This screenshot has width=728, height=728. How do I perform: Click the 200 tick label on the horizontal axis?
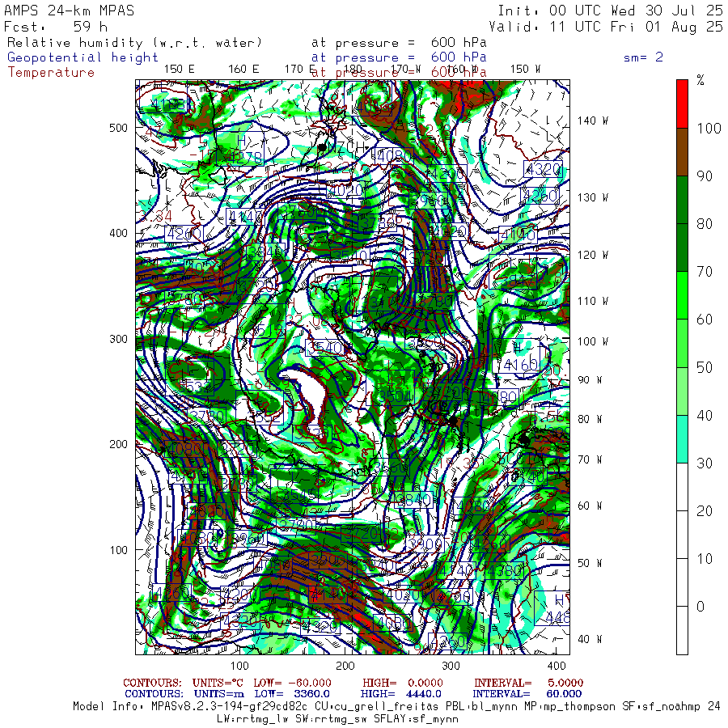(345, 666)
